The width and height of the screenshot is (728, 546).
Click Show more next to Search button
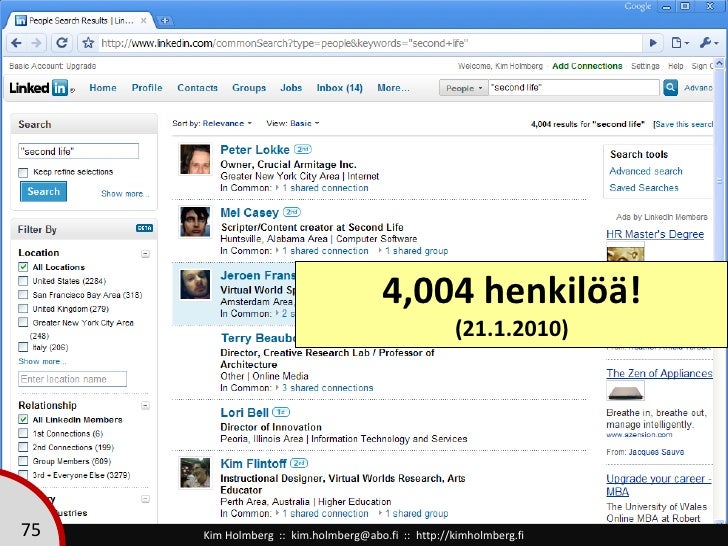(x=125, y=194)
